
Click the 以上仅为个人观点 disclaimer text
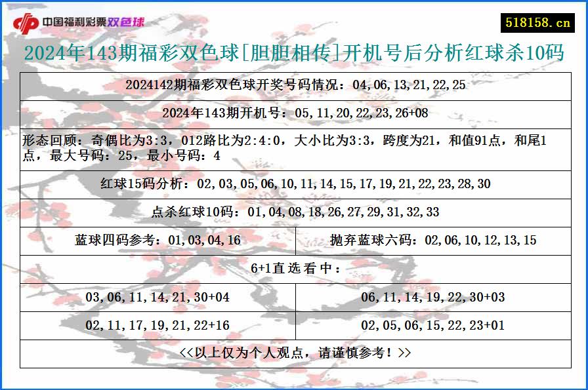pos(294,351)
